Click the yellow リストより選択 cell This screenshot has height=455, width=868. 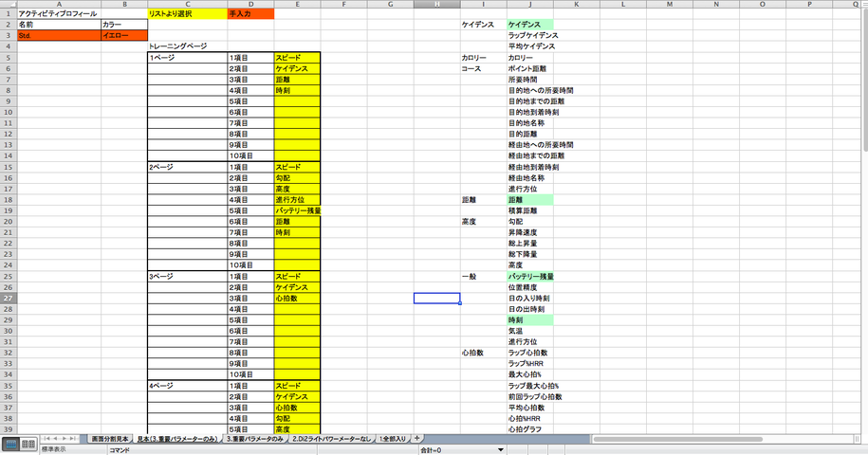point(188,14)
